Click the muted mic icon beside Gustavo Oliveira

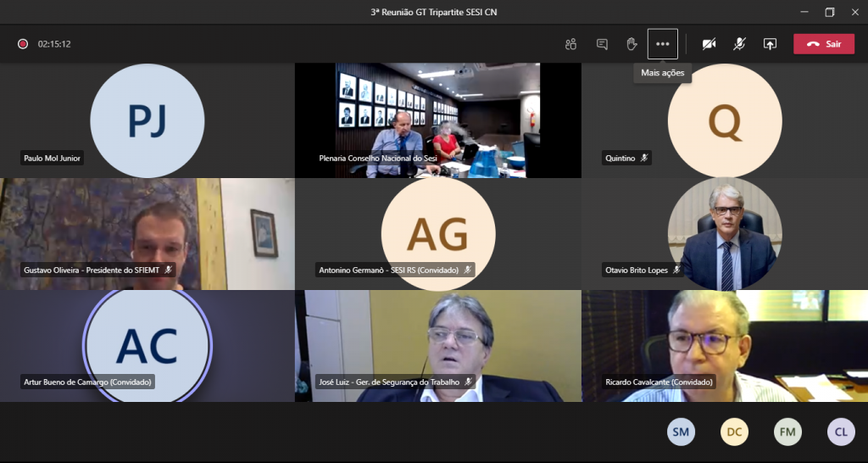click(169, 271)
